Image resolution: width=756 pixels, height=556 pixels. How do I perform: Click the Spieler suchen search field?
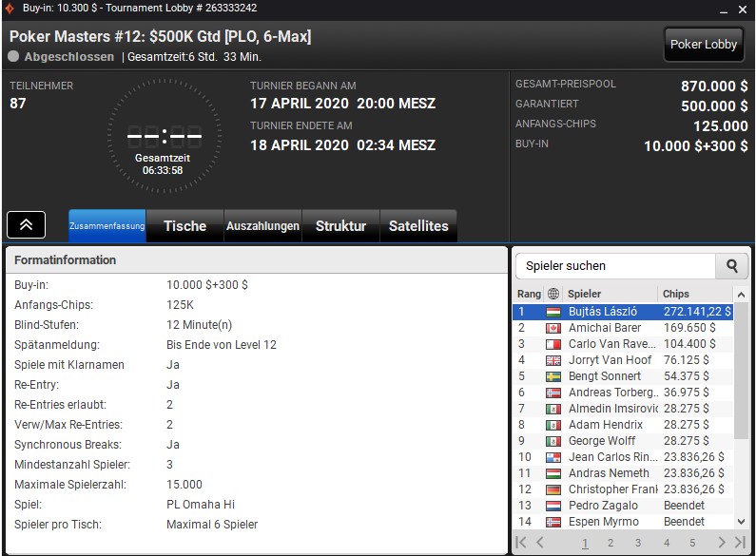coord(615,266)
